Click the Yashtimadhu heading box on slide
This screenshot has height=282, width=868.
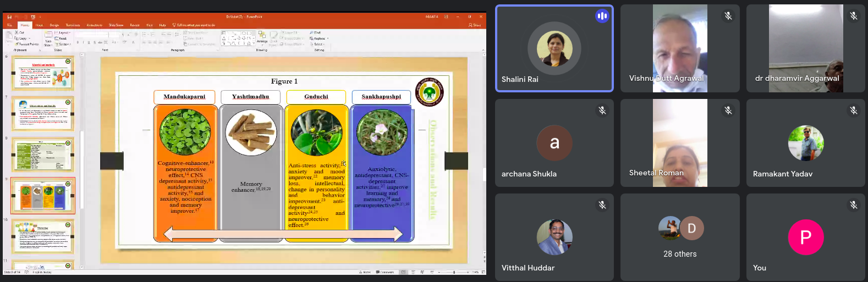click(250, 97)
